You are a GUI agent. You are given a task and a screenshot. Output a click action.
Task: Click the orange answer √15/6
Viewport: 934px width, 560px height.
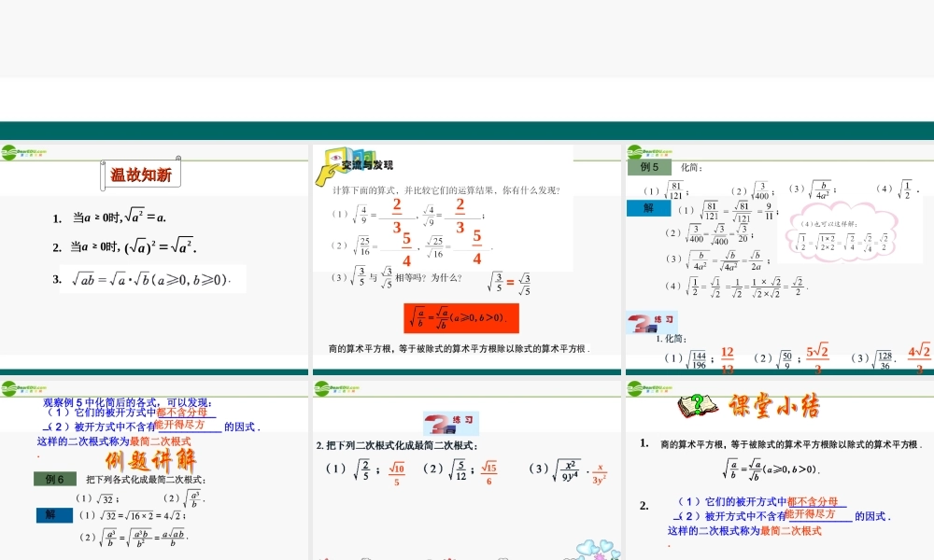click(x=489, y=474)
